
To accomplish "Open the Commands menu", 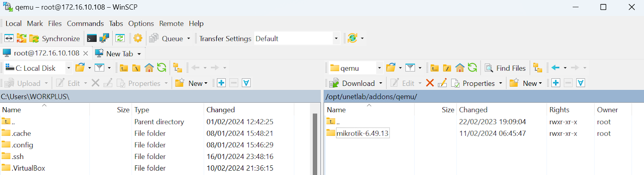I will click(85, 23).
